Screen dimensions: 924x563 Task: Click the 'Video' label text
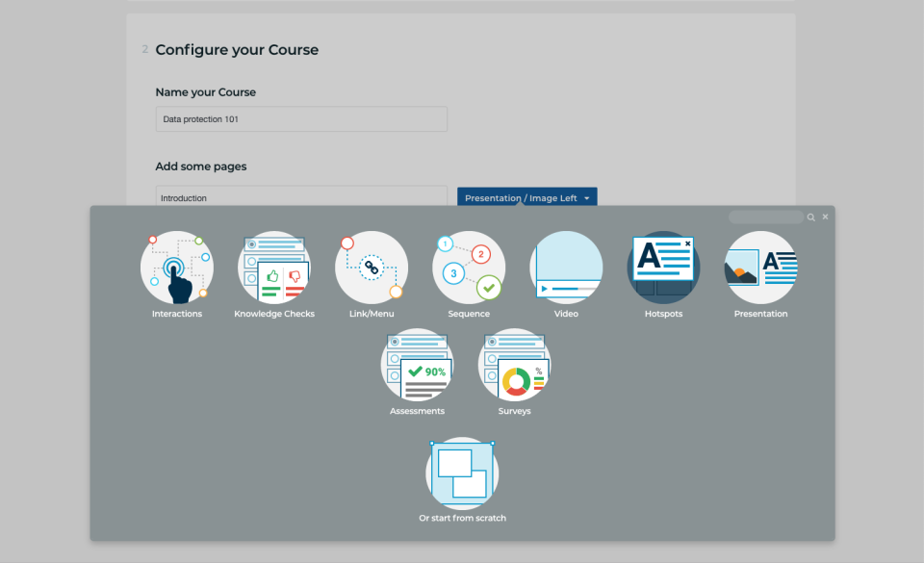566,314
